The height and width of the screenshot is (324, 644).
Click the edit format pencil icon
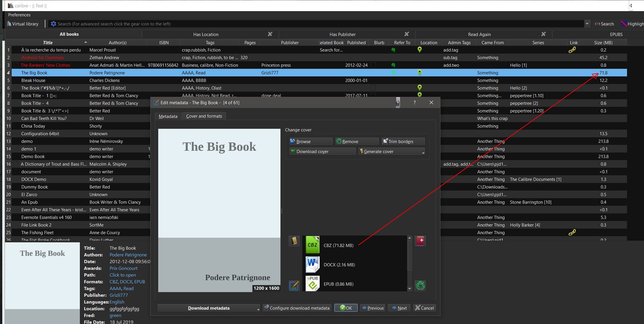click(294, 285)
